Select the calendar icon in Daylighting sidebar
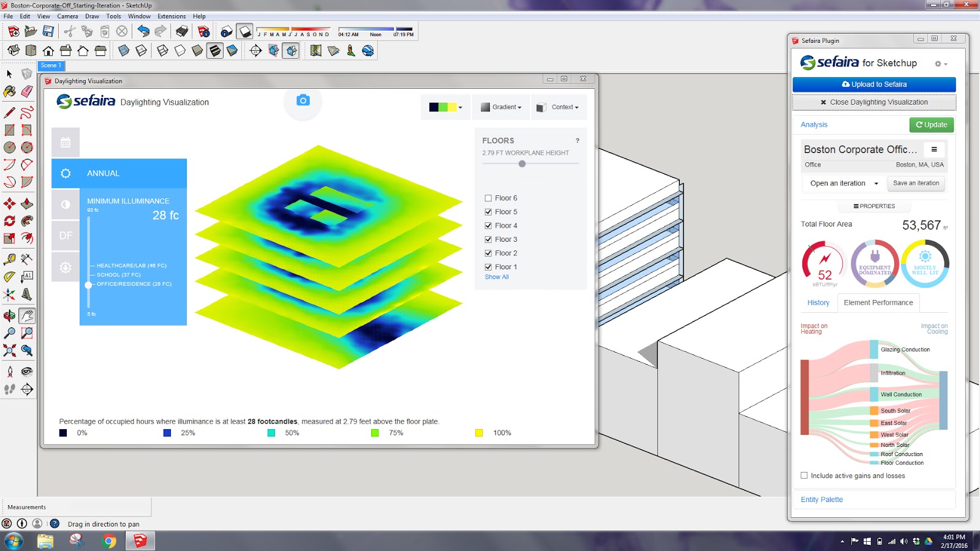 (66, 141)
